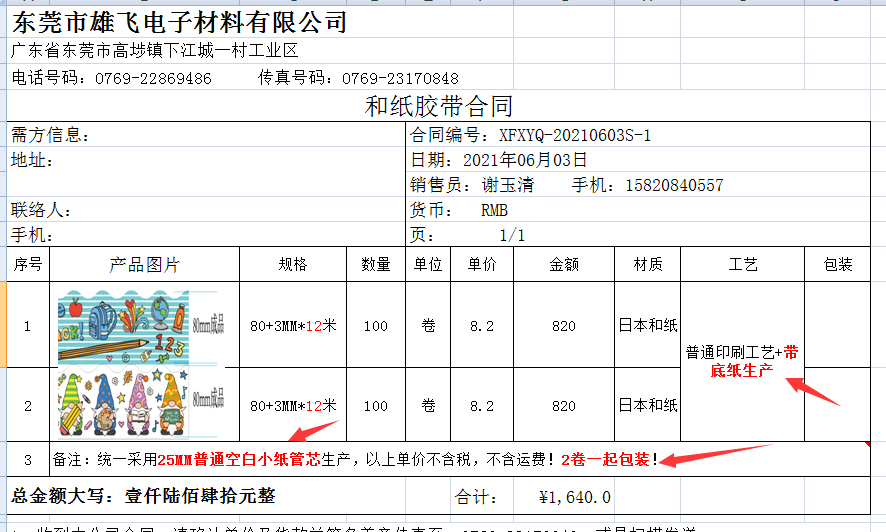Screen dimensions: 886x532
Task: Click the 工艺 header cell
Action: click(x=742, y=265)
